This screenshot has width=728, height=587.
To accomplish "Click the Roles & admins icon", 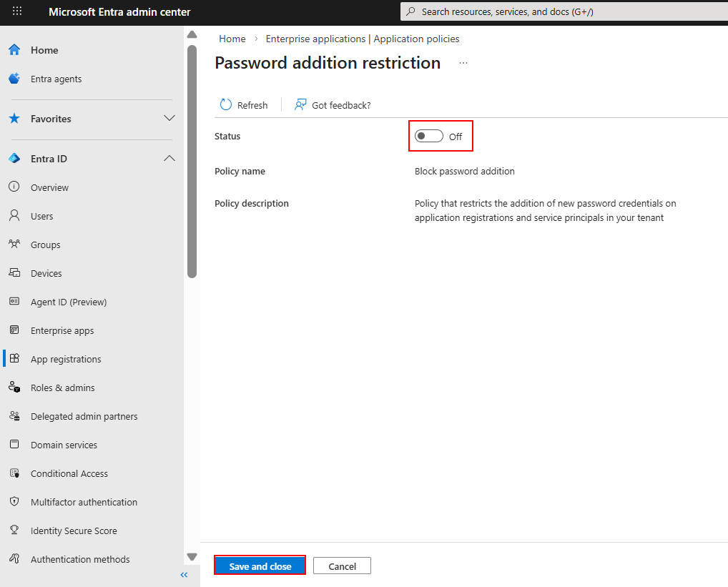I will [14, 387].
